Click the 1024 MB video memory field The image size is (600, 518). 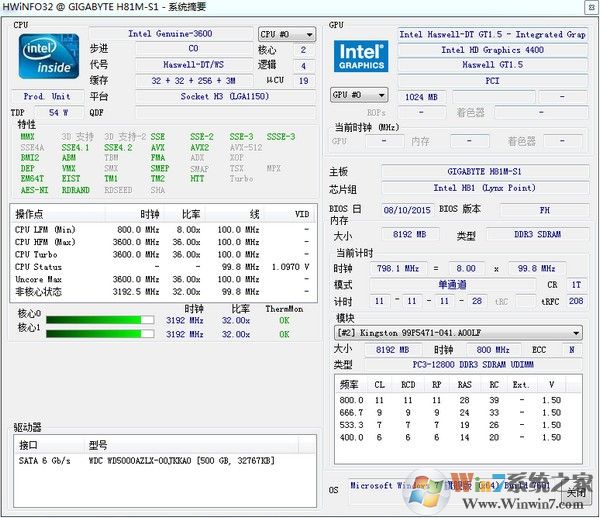pos(421,97)
